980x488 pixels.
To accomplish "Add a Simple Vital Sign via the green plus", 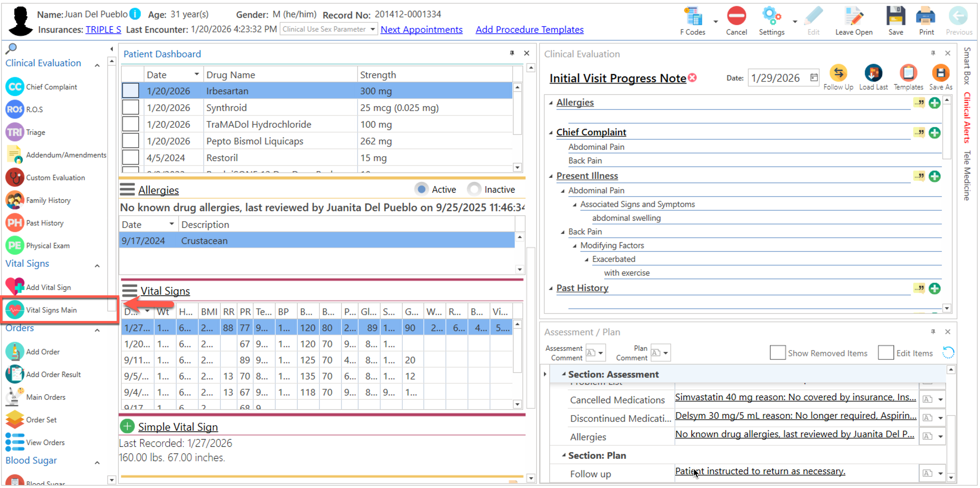I will 127,426.
